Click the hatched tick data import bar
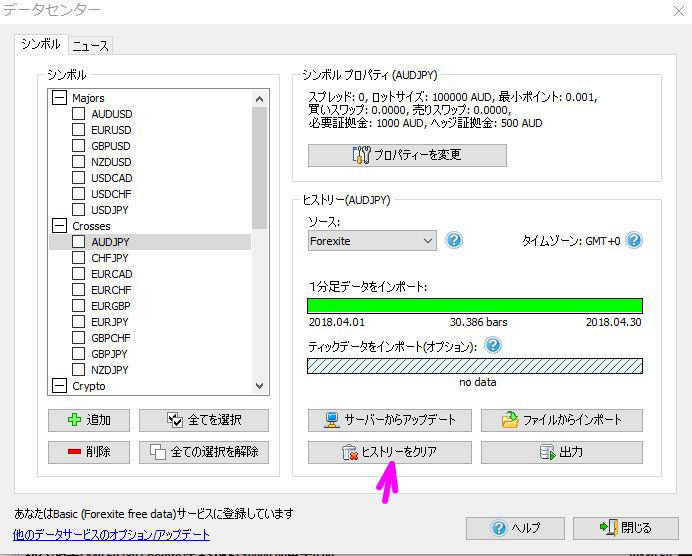This screenshot has width=692, height=556. [x=475, y=366]
